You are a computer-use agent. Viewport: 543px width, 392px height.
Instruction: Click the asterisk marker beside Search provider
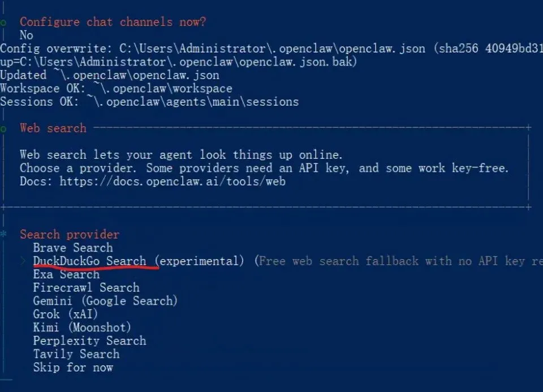4,234
